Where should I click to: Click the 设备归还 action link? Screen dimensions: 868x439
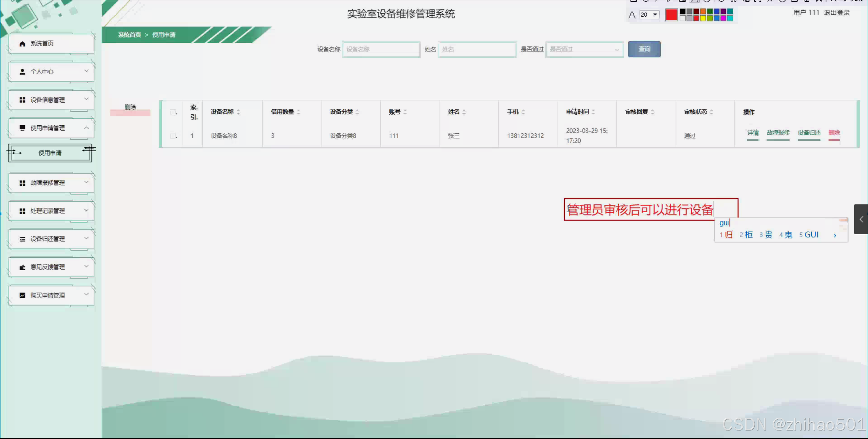tap(809, 133)
